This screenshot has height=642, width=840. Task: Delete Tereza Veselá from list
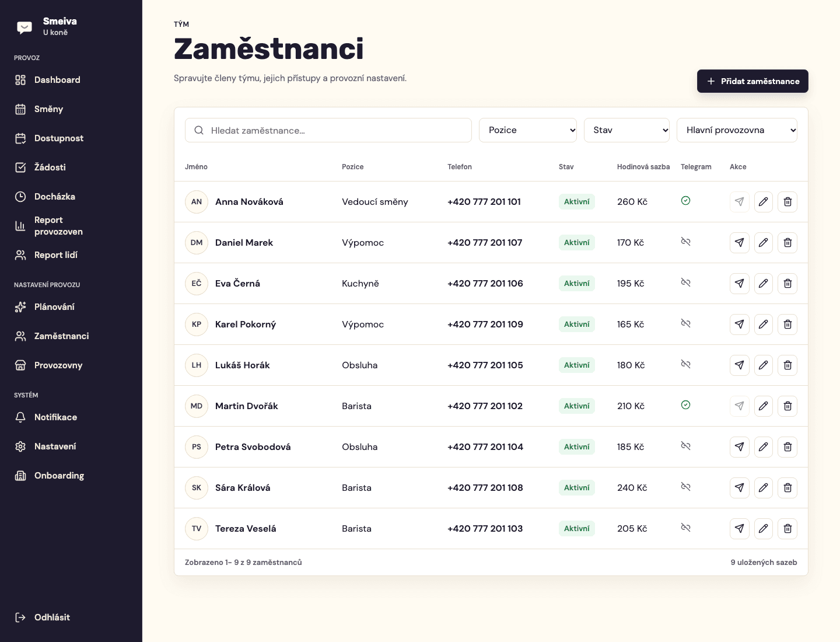tap(787, 529)
